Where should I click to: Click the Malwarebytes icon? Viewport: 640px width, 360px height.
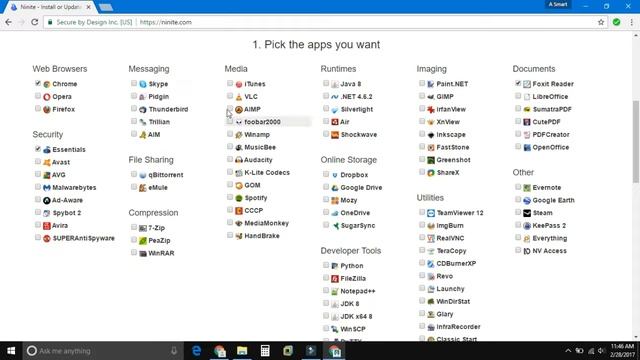point(47,188)
